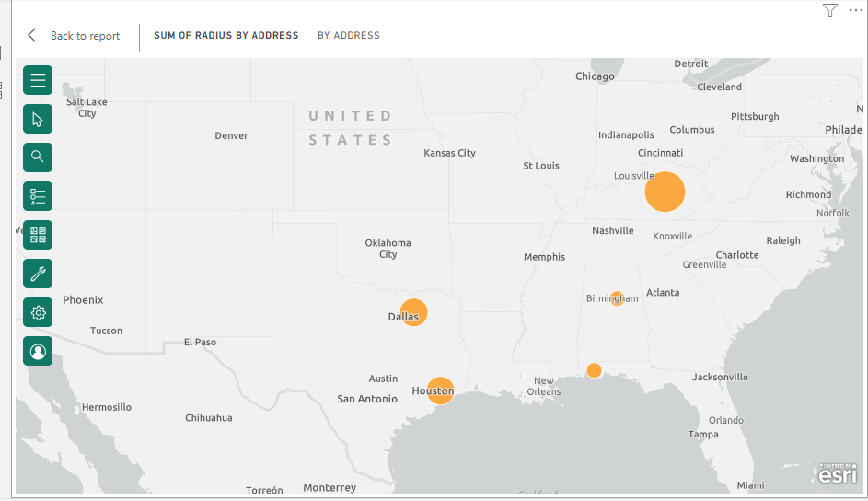The height and width of the screenshot is (501, 868).
Task: Select the Houston data bubble
Action: (441, 390)
